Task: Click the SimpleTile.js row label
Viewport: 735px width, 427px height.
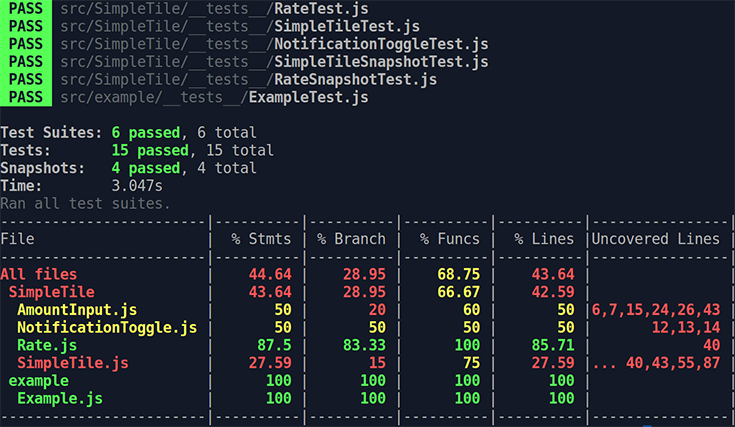Action: point(73,363)
